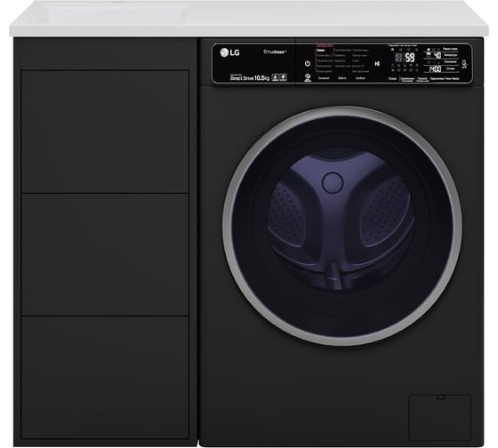Viewport: 498px width, 448px height.
Task: Tap the 40 temperature setting
Action: point(438,56)
